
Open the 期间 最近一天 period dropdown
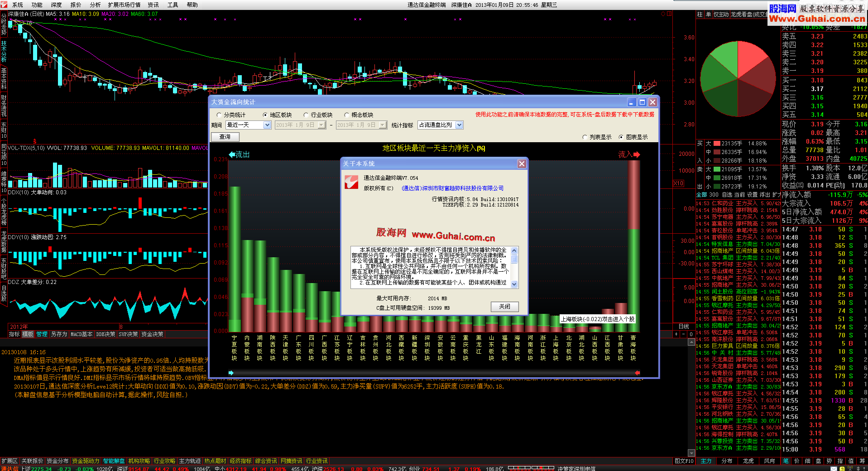tap(249, 125)
